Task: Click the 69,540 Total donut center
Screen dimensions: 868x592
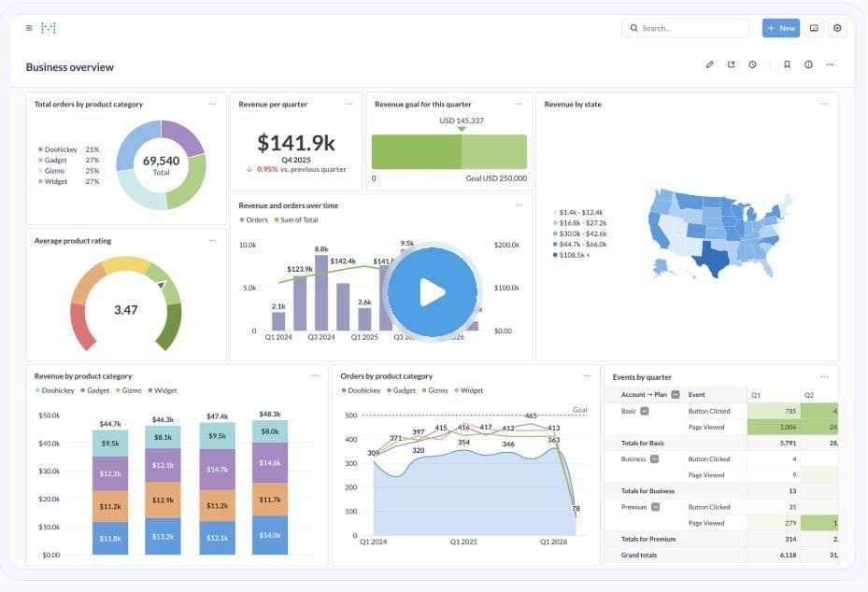Action: pyautogui.click(x=161, y=165)
